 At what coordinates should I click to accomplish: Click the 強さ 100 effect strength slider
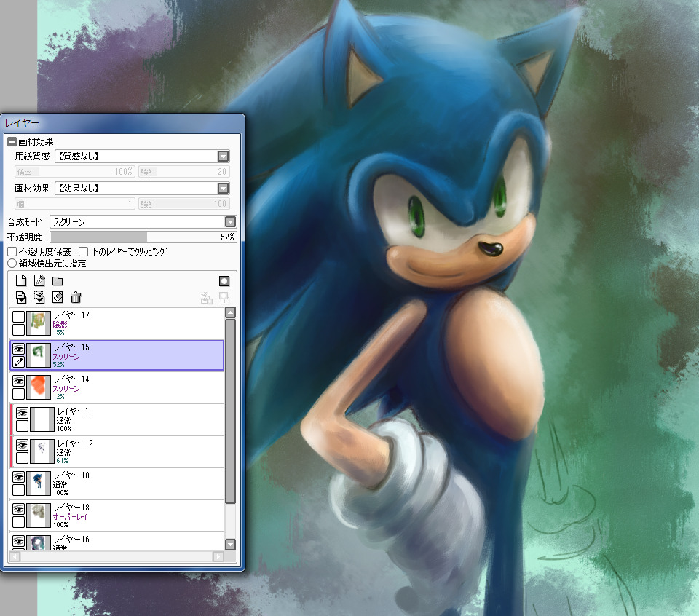tap(183, 204)
